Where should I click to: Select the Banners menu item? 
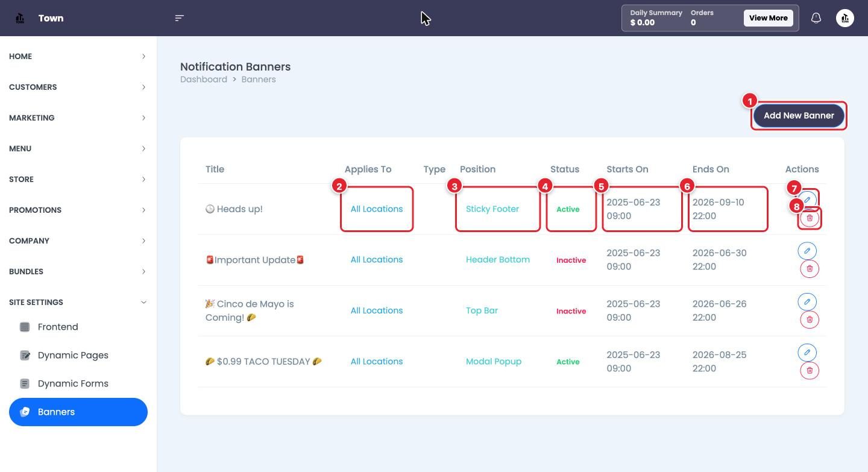pos(78,412)
